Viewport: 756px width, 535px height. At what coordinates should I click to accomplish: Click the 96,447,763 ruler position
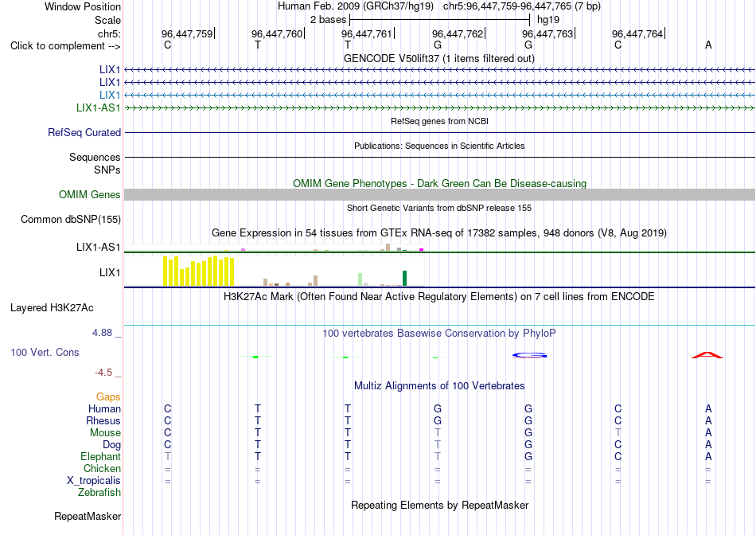point(548,33)
